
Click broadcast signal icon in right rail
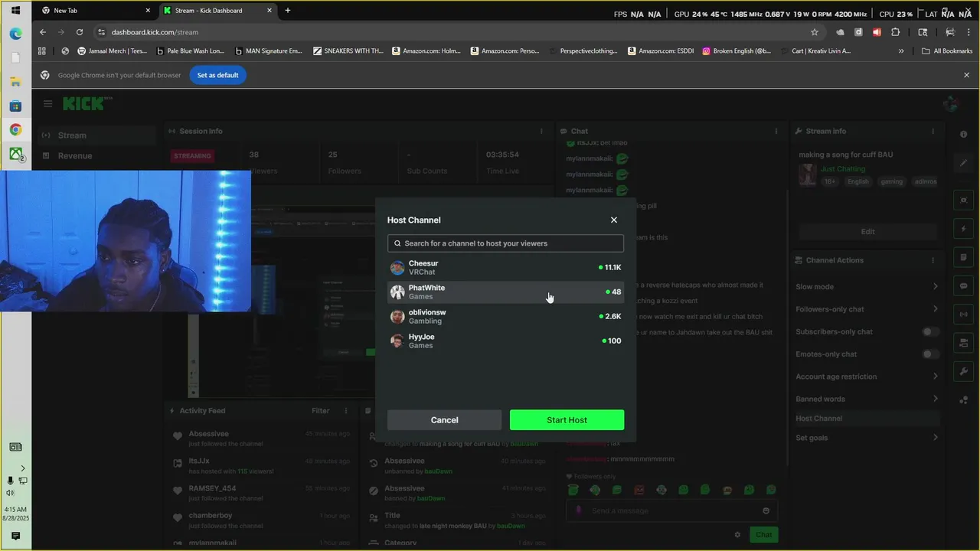coord(963,314)
